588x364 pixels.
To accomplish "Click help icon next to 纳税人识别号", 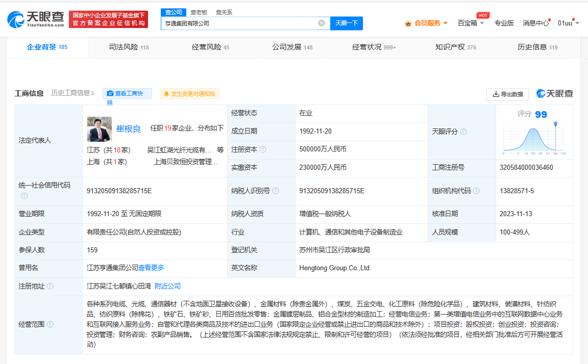I will tap(276, 191).
